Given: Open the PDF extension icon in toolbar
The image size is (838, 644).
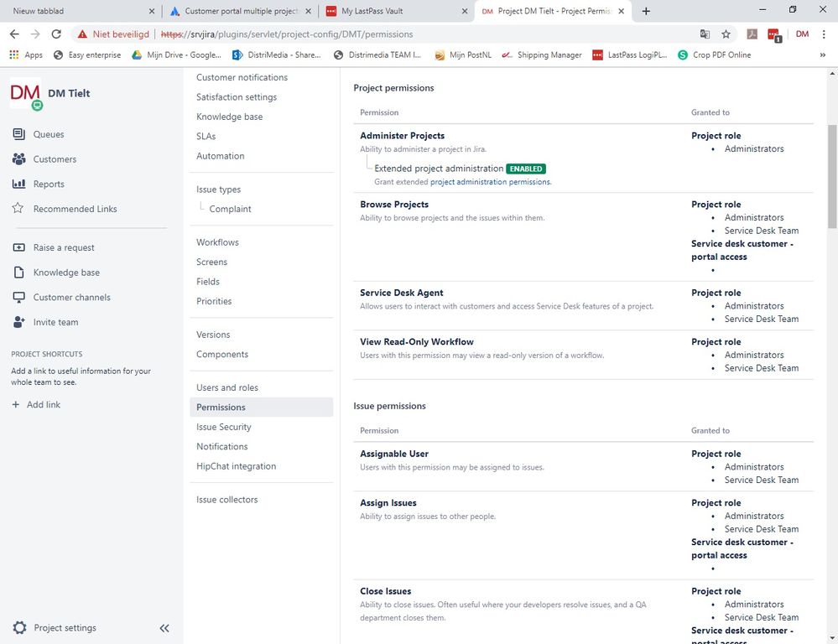Looking at the screenshot, I should point(752,34).
